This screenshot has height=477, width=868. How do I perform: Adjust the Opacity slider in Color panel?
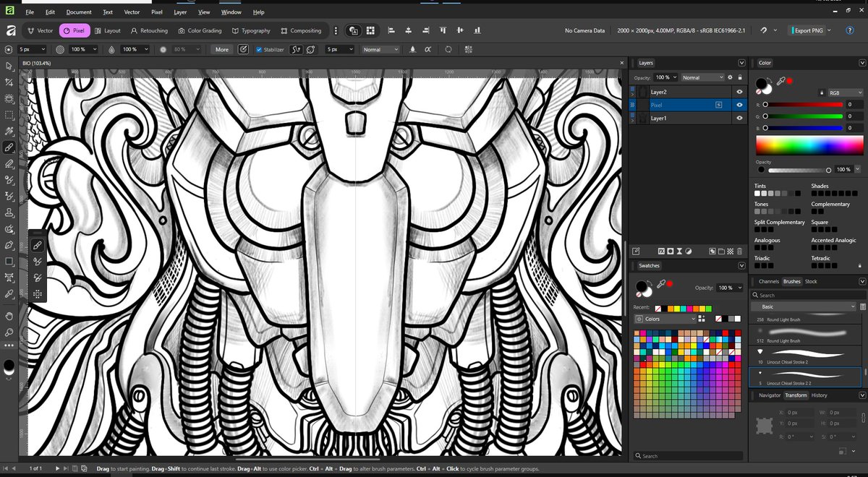click(799, 170)
